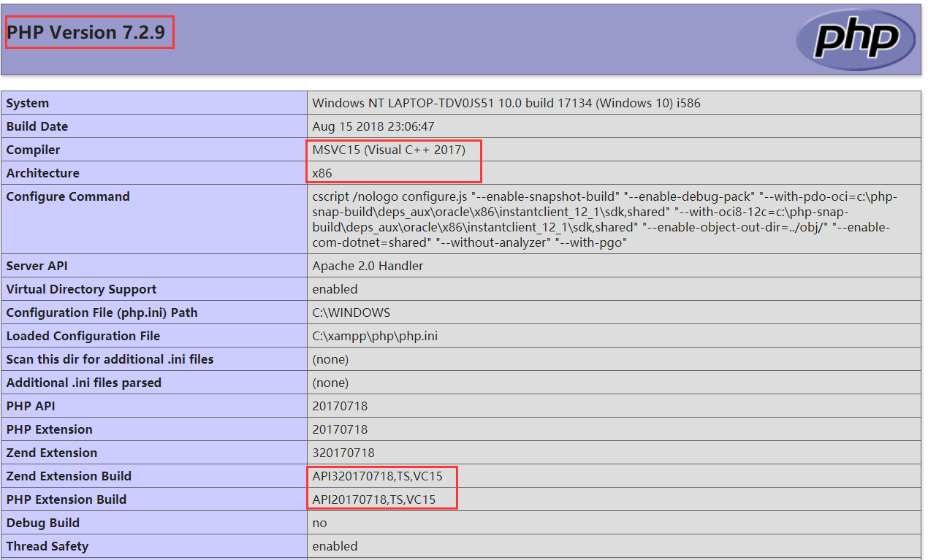Select the "Debug Build" row label

(43, 523)
